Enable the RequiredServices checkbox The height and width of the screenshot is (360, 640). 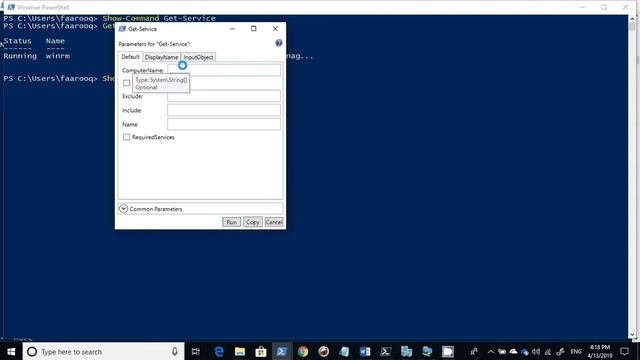pos(127,137)
